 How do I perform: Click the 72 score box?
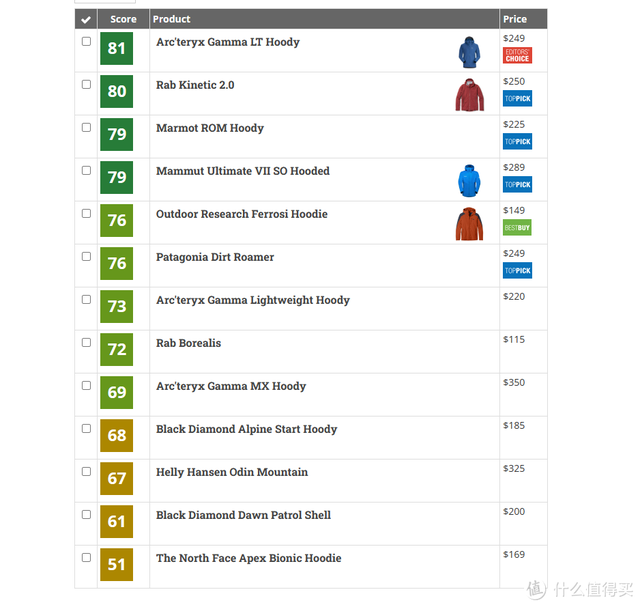click(x=116, y=349)
